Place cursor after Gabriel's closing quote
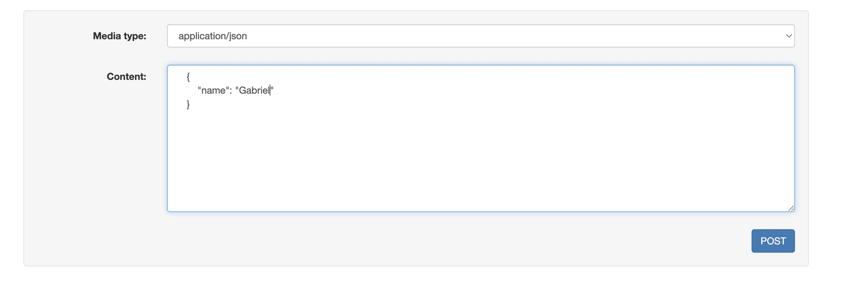868x305 pixels. pos(274,90)
